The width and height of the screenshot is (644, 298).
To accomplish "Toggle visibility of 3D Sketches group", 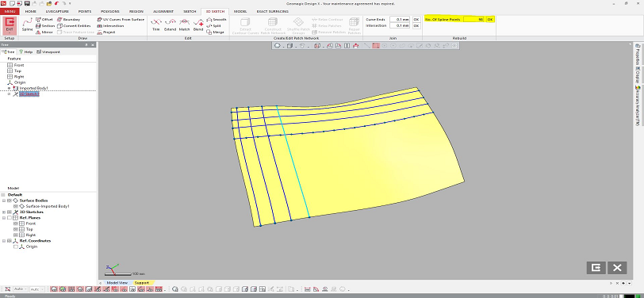I will (10, 212).
